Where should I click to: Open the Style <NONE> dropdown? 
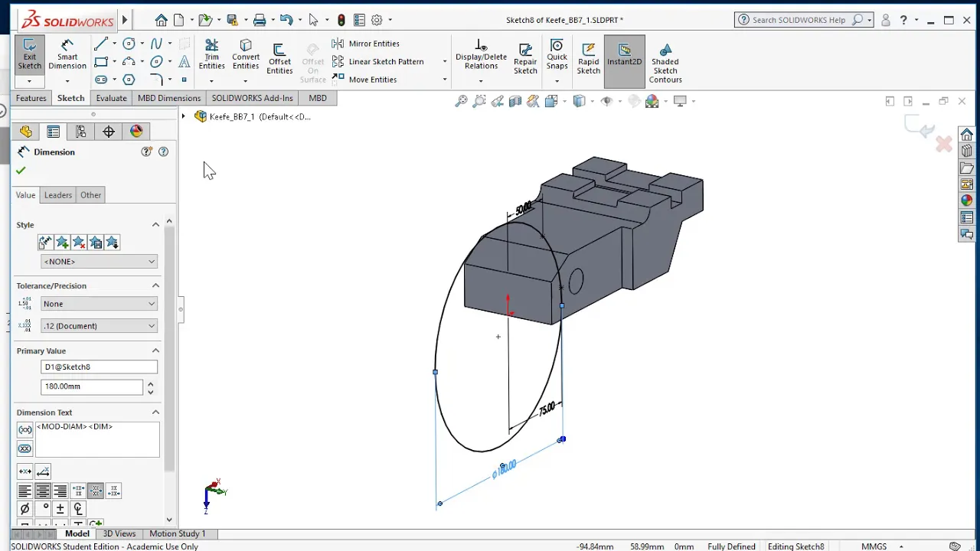point(99,262)
